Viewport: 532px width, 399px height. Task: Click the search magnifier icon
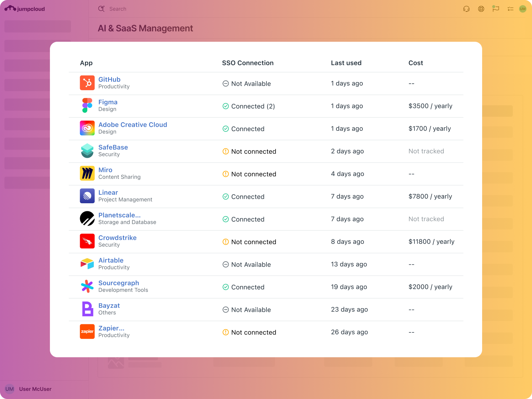click(101, 8)
